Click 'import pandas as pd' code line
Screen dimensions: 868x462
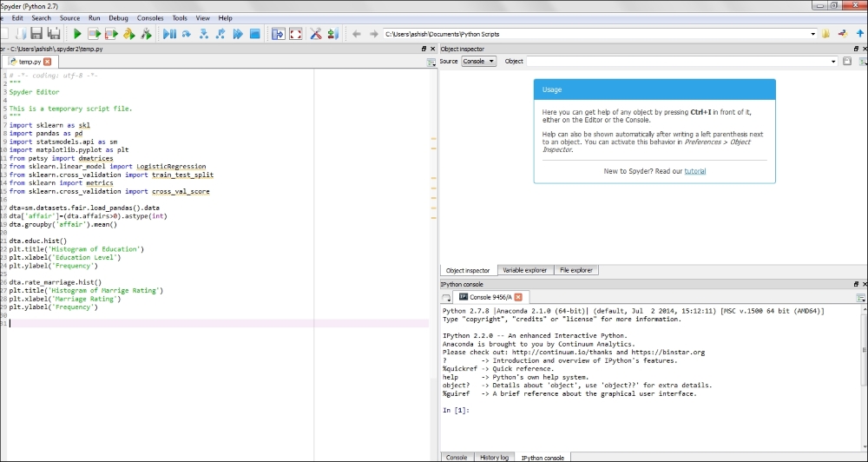46,134
